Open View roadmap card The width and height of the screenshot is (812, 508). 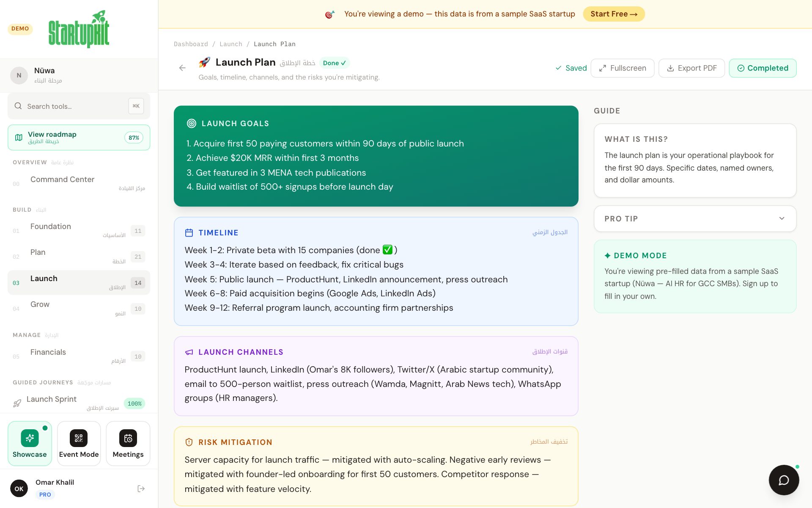79,138
